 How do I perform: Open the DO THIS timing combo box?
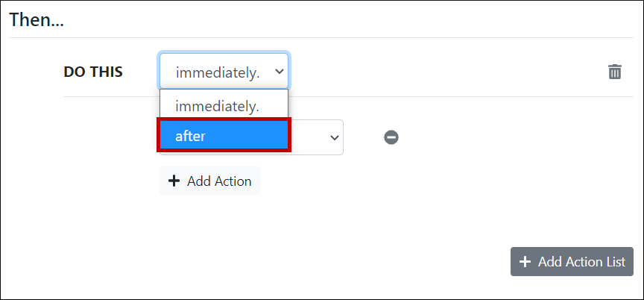[224, 72]
